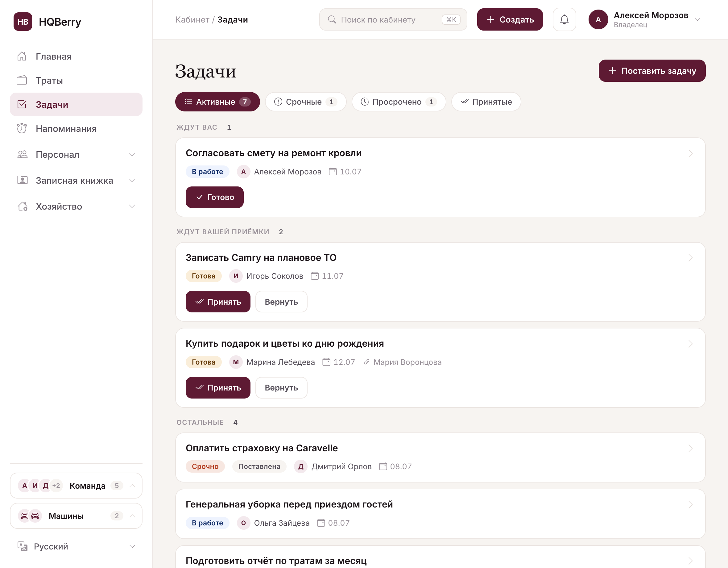Click the car icons in Машины panel
The image size is (728, 568).
(x=30, y=516)
